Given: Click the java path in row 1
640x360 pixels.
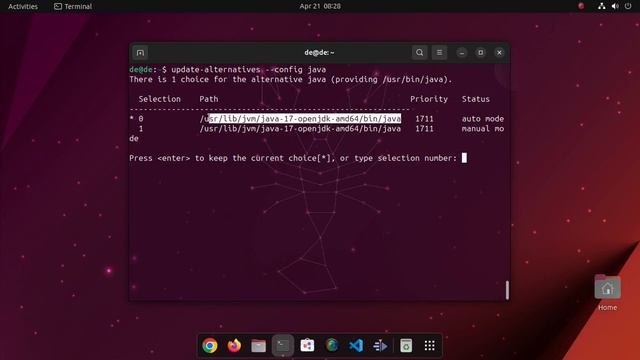Looking at the screenshot, I should [x=300, y=129].
